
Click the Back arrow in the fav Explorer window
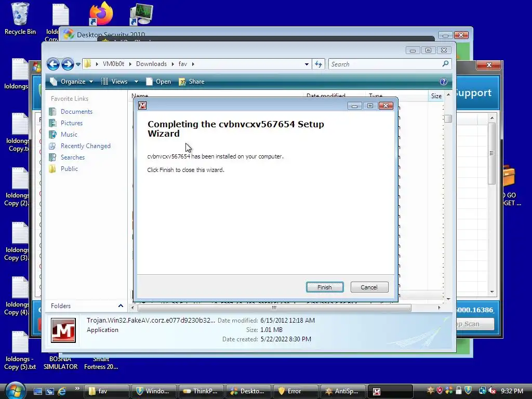click(x=53, y=64)
